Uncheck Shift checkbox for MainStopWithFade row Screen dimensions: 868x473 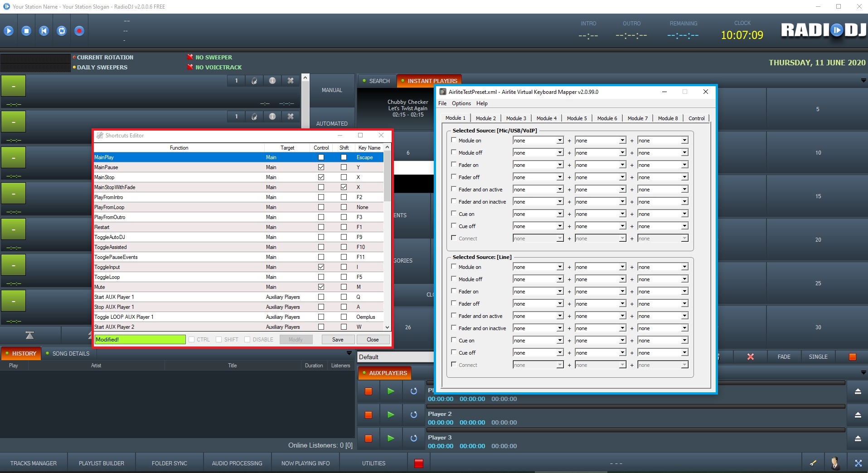344,187
